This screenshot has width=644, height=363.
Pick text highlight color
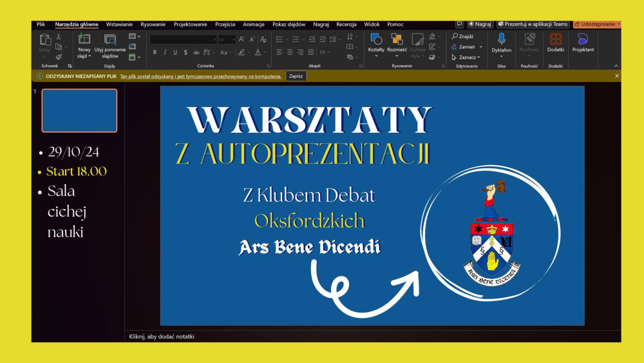tap(241, 52)
